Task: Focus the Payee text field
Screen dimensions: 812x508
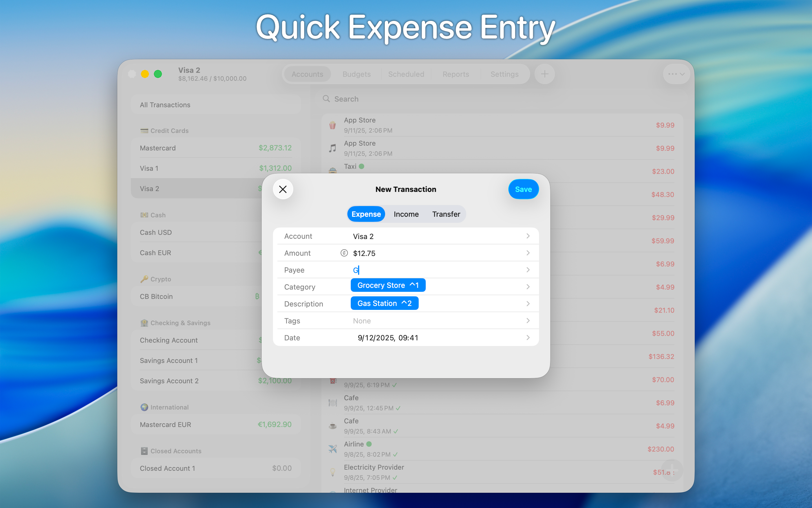Action: (x=436, y=270)
